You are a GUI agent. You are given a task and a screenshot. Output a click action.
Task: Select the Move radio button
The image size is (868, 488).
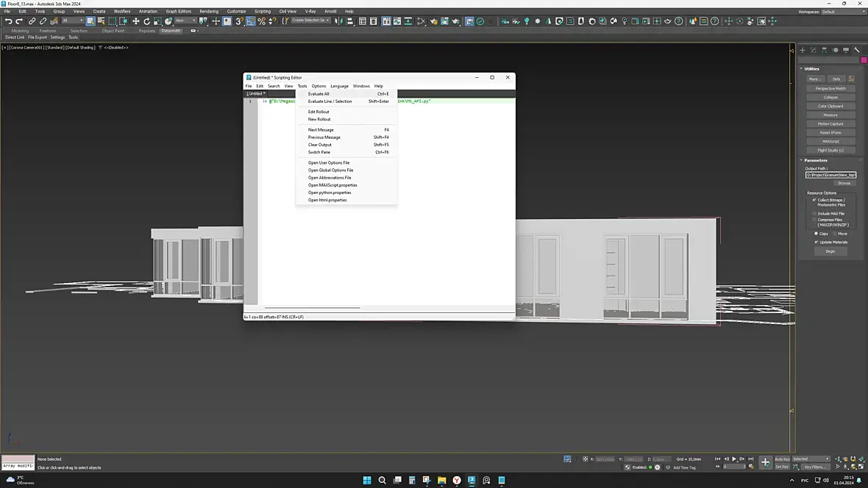(x=834, y=234)
